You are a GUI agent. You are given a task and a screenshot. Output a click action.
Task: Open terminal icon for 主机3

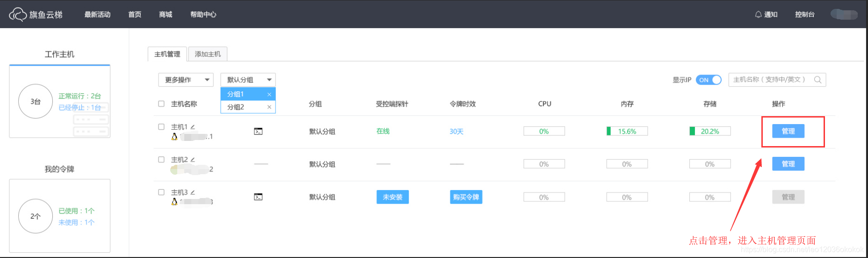[258, 197]
